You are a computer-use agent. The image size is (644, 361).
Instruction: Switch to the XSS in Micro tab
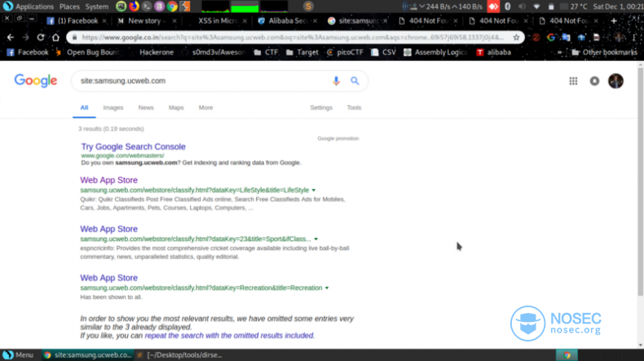coord(217,20)
